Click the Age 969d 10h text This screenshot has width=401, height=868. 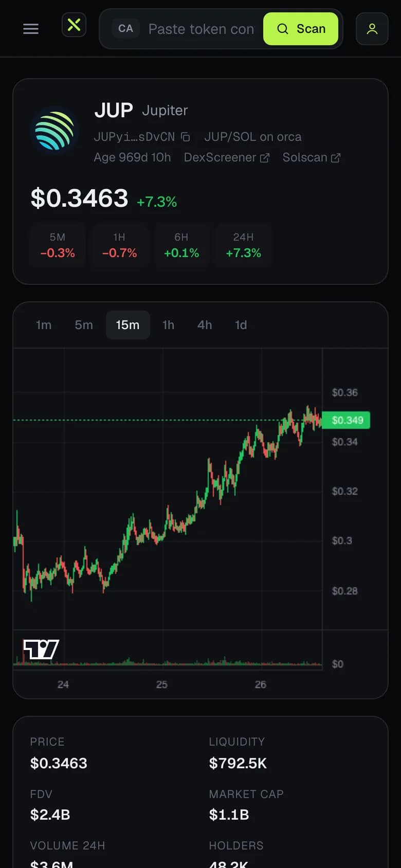pos(132,157)
